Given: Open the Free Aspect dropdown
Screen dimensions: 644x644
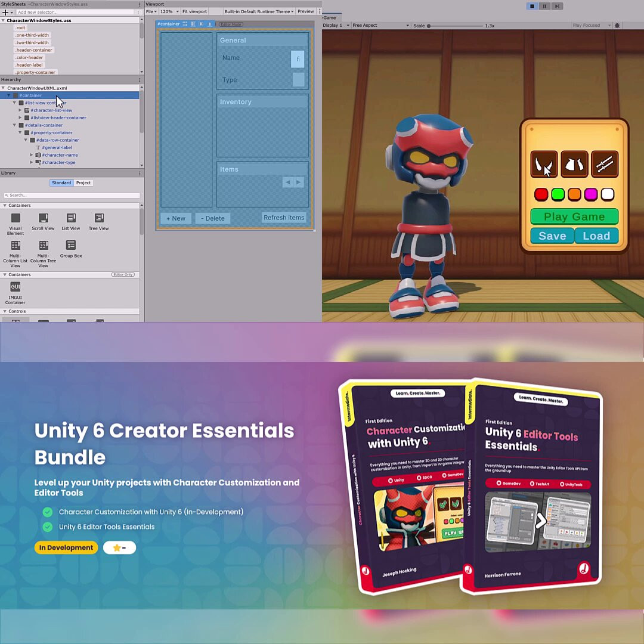Looking at the screenshot, I should [380, 26].
